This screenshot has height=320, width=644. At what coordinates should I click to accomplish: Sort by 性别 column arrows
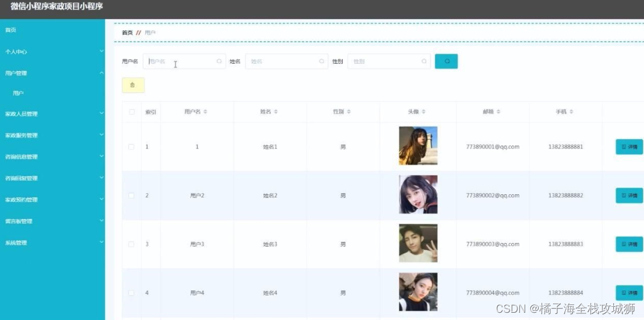(349, 112)
